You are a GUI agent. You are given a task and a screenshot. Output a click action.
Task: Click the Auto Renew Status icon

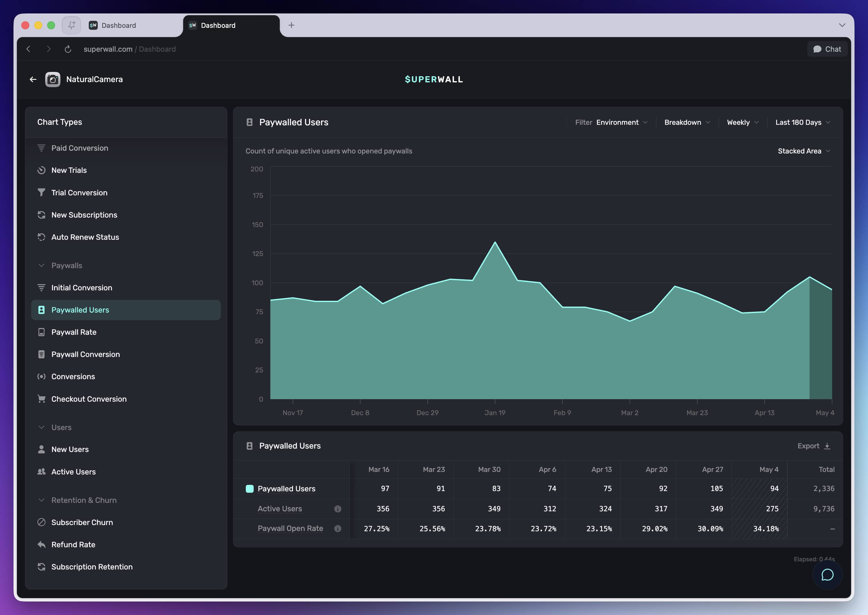[41, 237]
